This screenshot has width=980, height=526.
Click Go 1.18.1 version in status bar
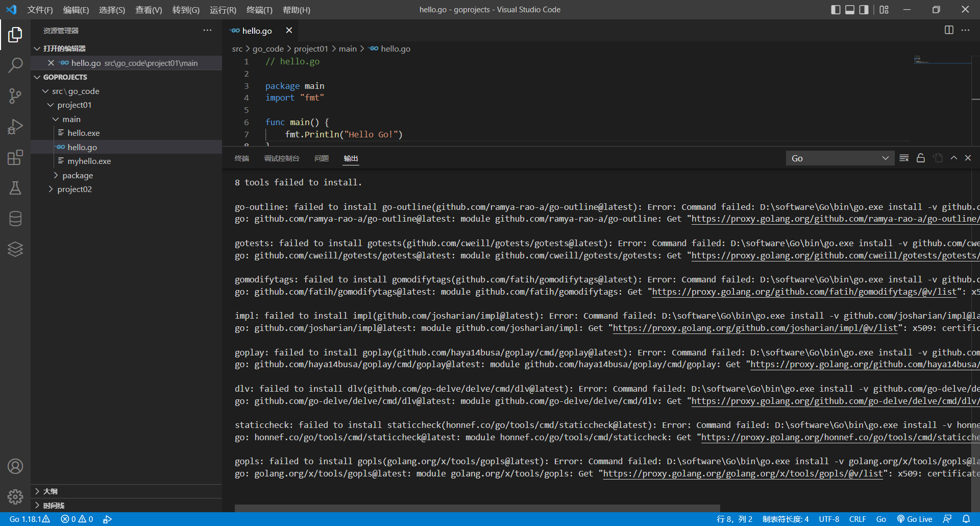30,519
